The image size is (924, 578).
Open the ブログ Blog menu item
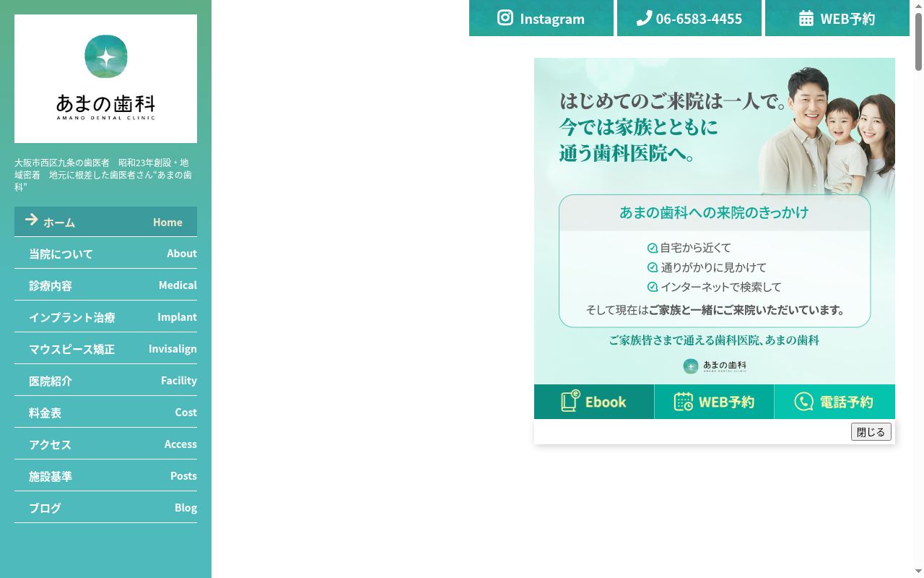105,508
